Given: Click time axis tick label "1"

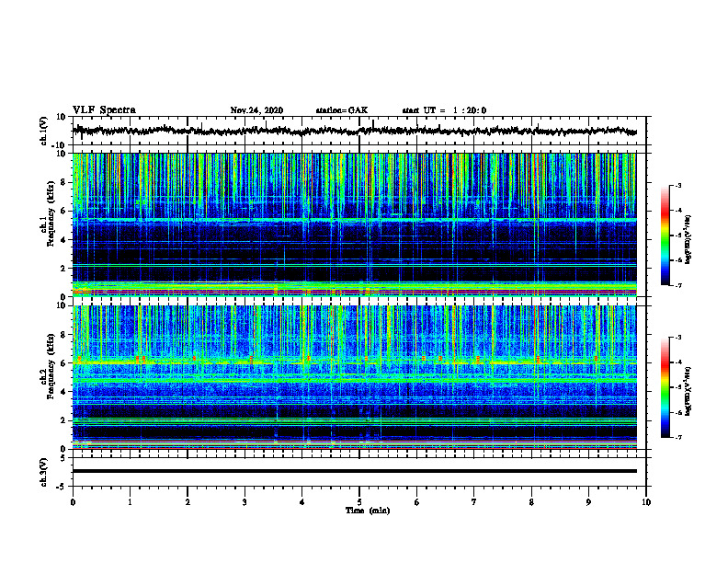Looking at the screenshot, I should 130,502.
